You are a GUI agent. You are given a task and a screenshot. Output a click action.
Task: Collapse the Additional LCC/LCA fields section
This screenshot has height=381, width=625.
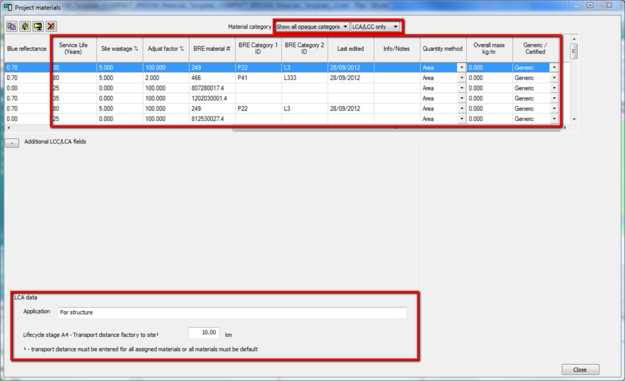[12, 143]
